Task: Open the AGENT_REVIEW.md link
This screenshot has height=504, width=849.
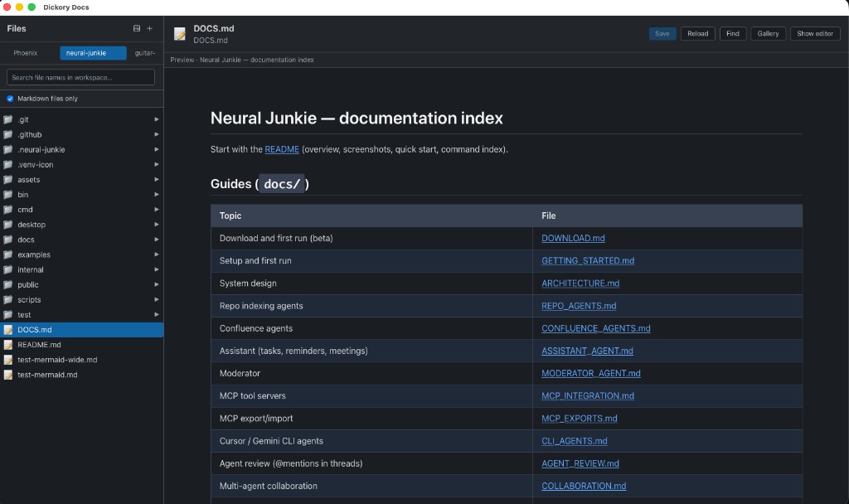Action: 580,464
